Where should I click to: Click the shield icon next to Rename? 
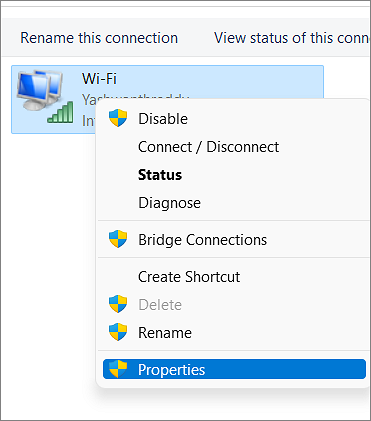pyautogui.click(x=118, y=332)
